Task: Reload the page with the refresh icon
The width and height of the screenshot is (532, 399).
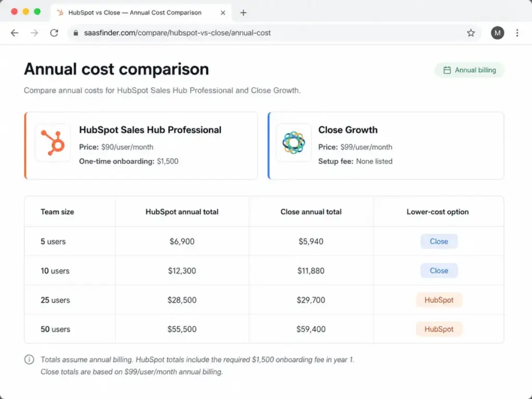Action: tap(54, 33)
